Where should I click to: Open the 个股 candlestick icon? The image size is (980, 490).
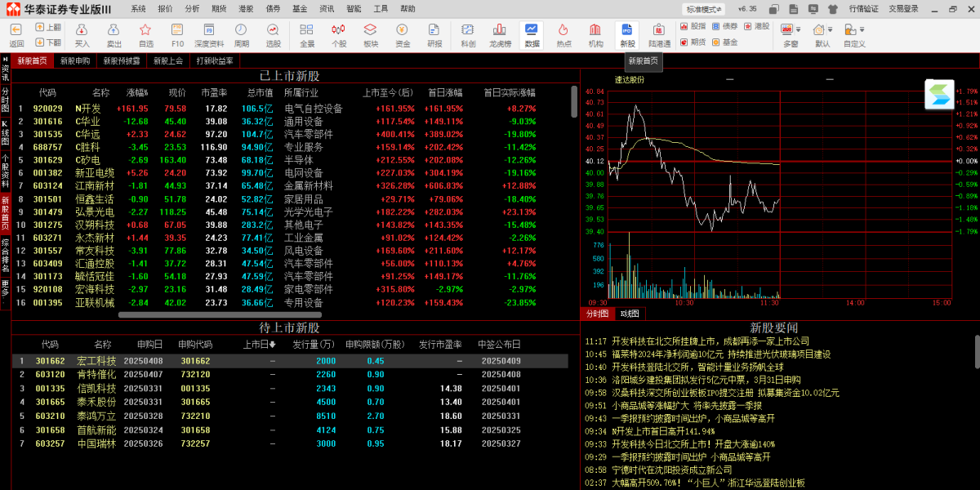tap(339, 33)
